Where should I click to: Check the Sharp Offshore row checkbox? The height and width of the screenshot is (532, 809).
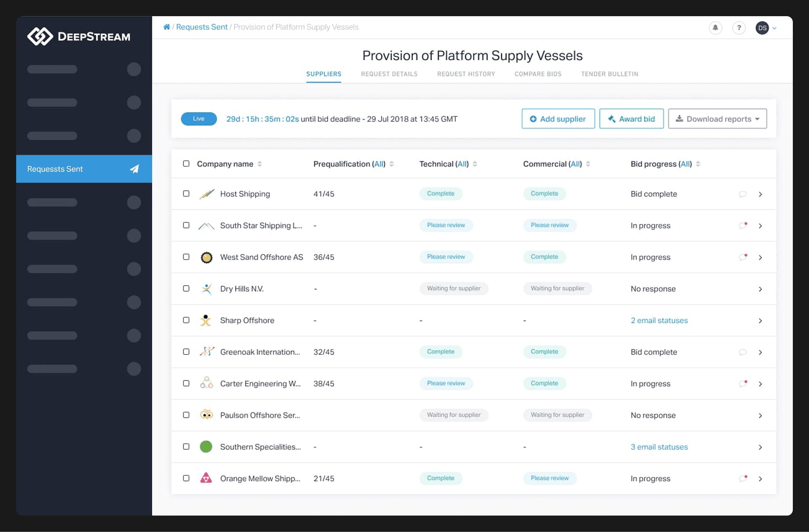(186, 320)
